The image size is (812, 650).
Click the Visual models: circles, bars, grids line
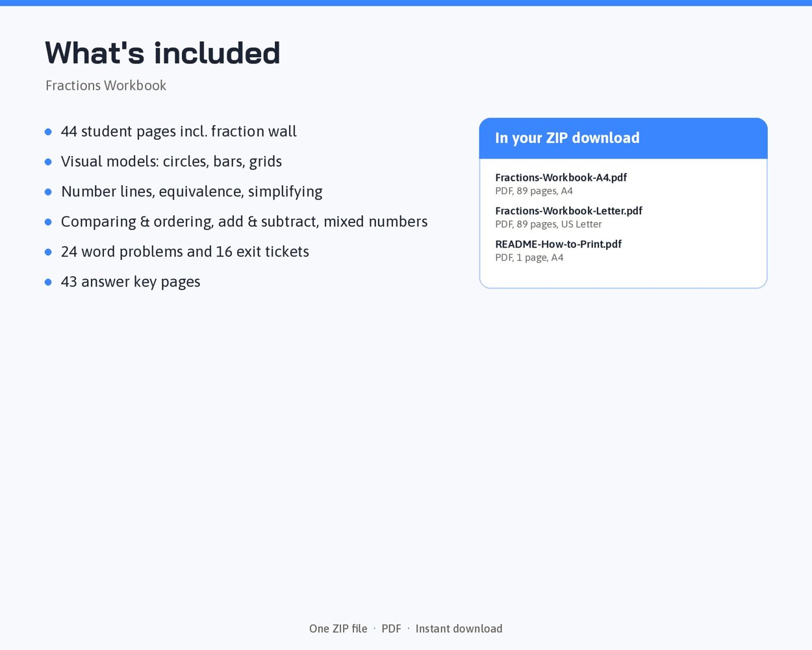point(171,161)
